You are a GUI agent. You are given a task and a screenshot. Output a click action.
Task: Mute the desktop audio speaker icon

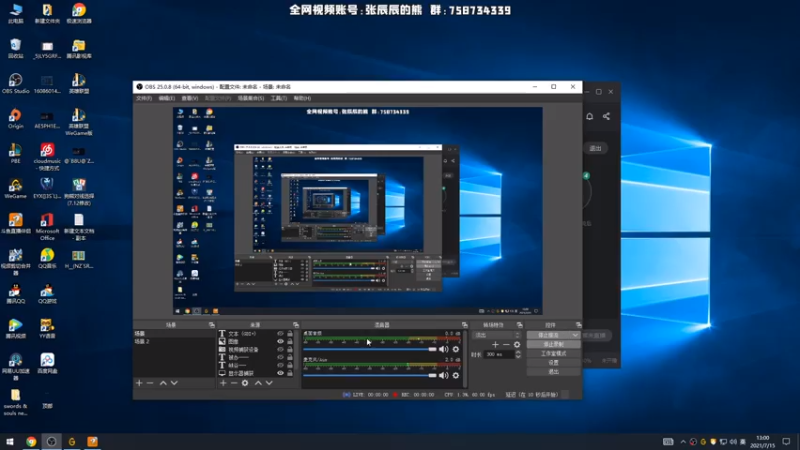point(443,349)
